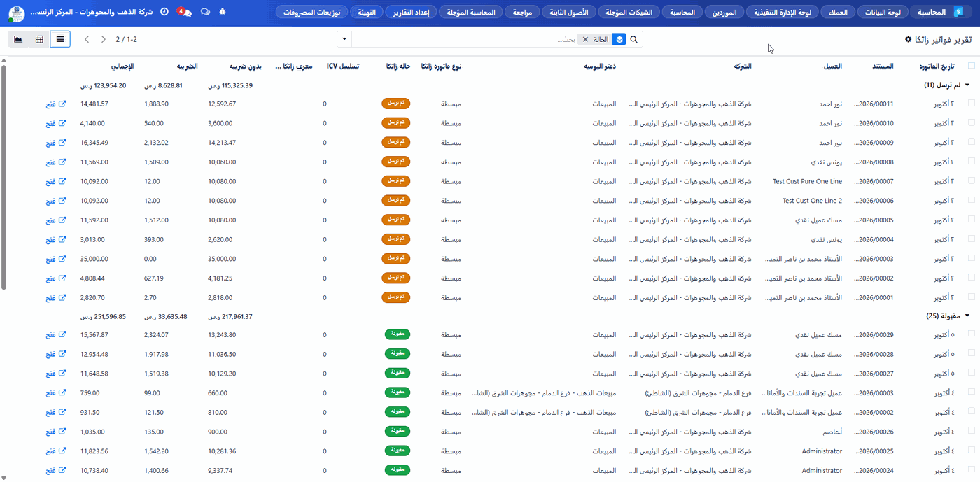This screenshot has width=980, height=482.
Task: Open messages icon with red 4 badge
Action: click(185, 12)
